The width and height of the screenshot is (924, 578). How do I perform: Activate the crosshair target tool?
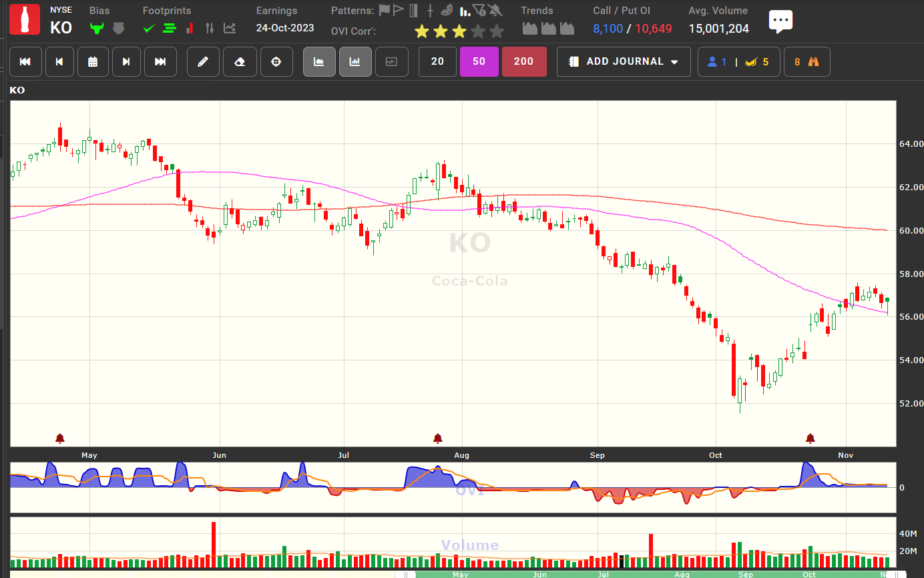click(x=276, y=62)
